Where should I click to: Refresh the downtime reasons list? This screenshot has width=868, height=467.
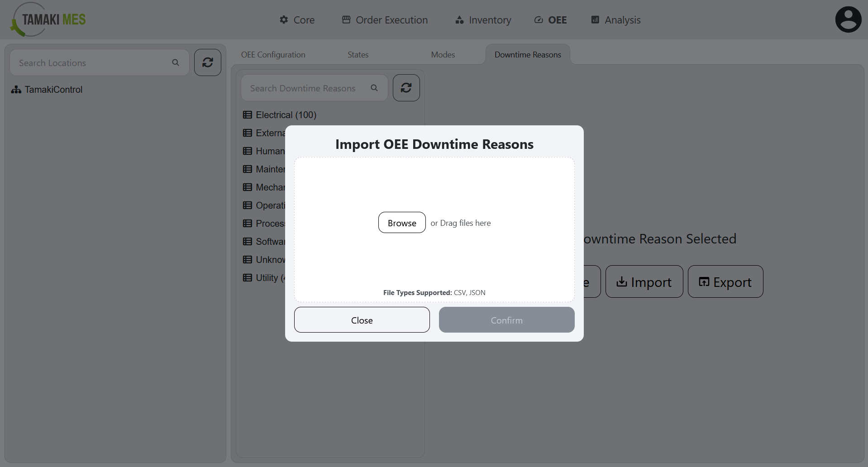click(406, 87)
